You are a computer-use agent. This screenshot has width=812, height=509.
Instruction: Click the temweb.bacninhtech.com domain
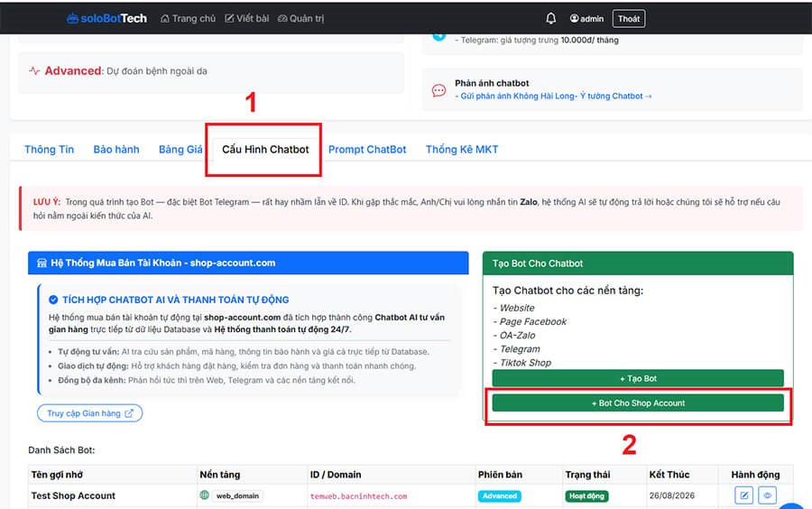point(358,496)
